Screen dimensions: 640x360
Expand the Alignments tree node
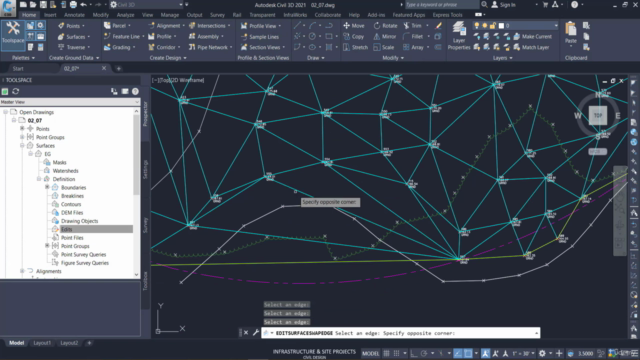[x=22, y=271]
